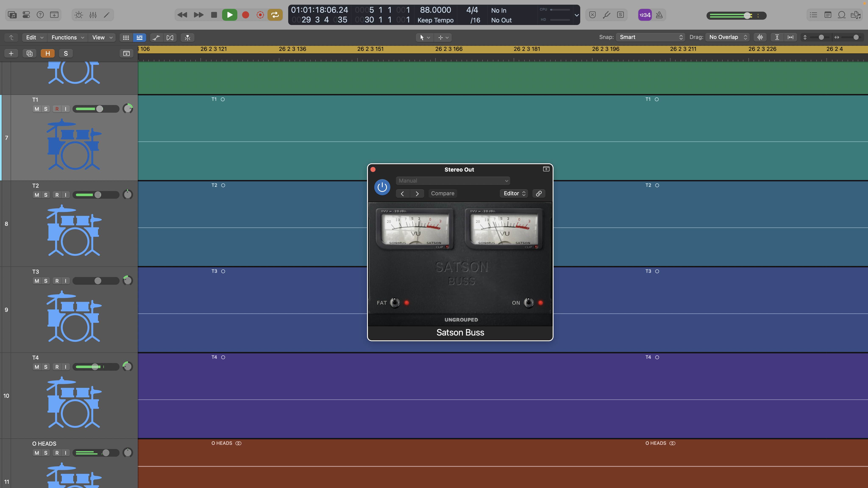
Task: Click the Rewind transport button
Action: pyautogui.click(x=182, y=15)
